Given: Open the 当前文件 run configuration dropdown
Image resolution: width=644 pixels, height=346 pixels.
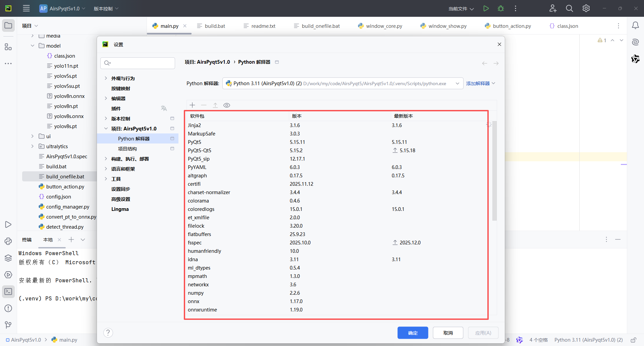Looking at the screenshot, I should point(461,9).
